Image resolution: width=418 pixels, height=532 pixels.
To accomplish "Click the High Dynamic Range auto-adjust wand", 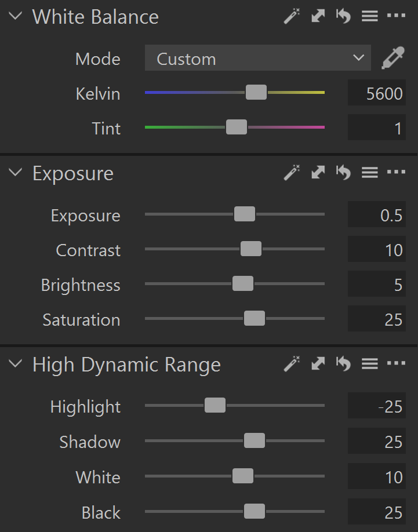I will (x=292, y=364).
